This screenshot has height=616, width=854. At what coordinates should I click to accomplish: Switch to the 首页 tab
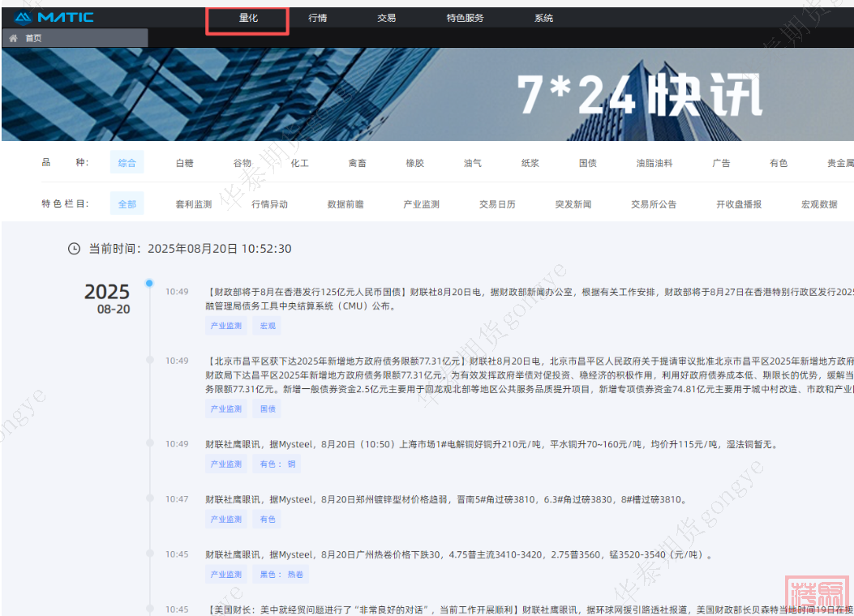33,38
